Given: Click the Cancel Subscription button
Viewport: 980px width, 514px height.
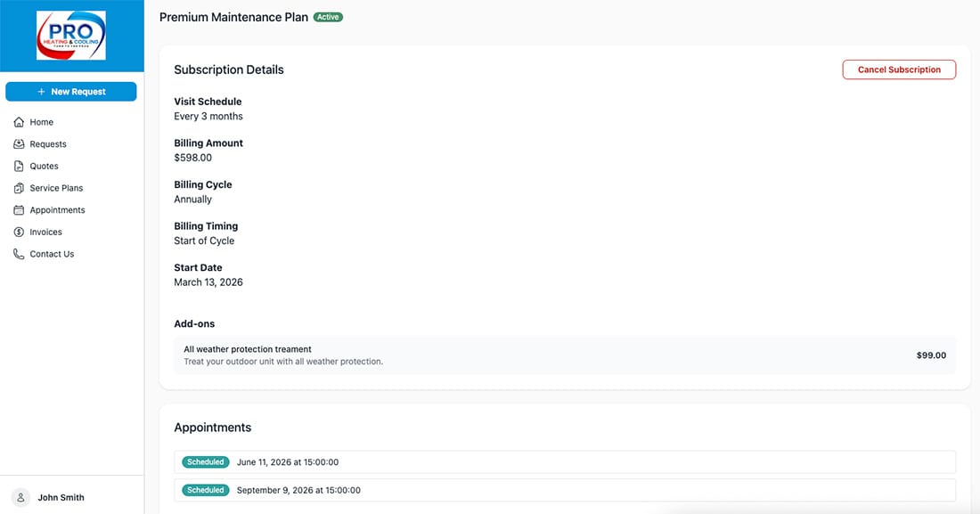Looking at the screenshot, I should [899, 69].
